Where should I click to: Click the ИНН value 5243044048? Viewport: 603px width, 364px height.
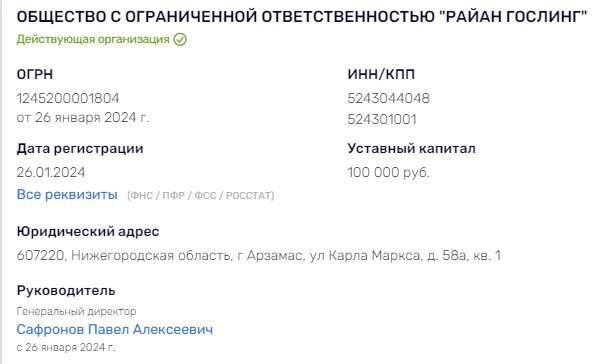pos(388,98)
